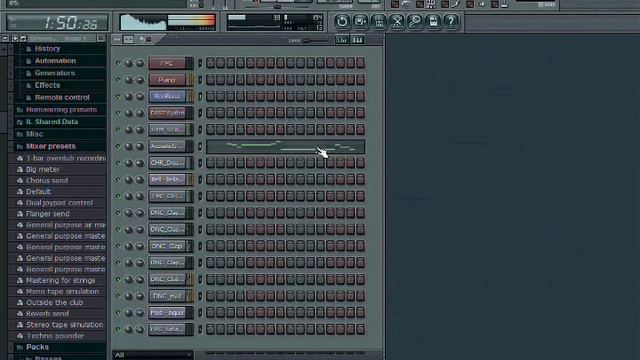Image resolution: width=640 pixels, height=360 pixels.
Task: Click the oscilloscope waveform display
Action: pos(143,22)
